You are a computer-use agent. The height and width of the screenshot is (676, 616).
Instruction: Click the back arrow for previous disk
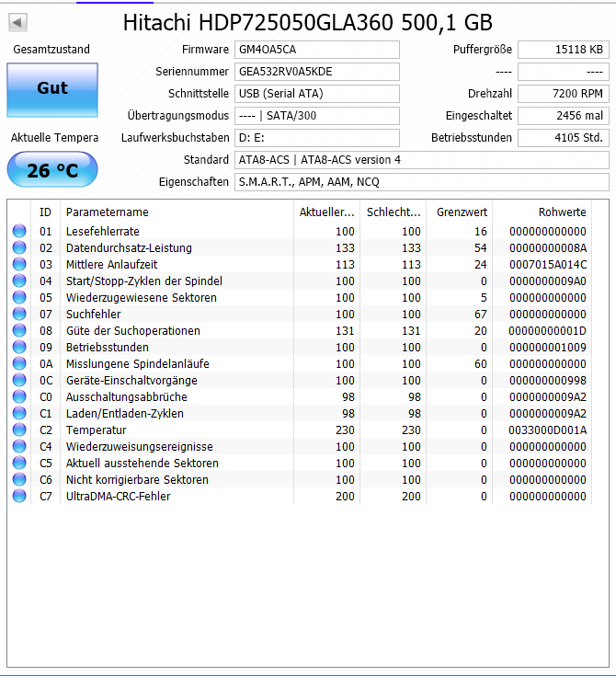[x=17, y=22]
